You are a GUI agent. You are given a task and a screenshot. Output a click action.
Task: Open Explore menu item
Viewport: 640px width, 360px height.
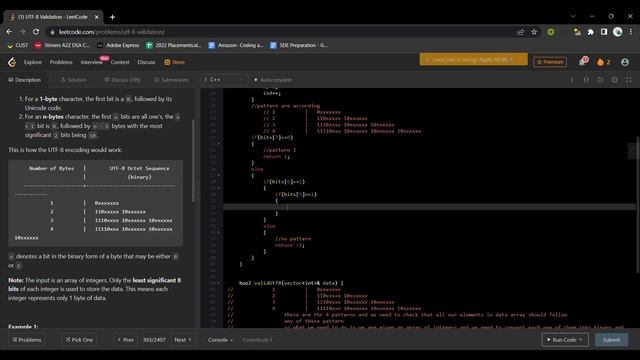33,62
